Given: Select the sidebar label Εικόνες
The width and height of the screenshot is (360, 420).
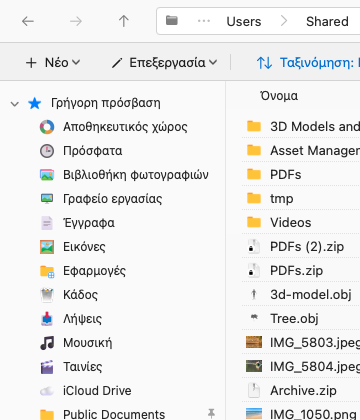Looking at the screenshot, I should click(x=84, y=247).
